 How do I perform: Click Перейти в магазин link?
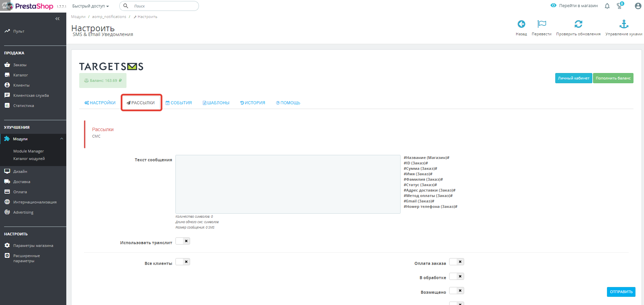coord(578,6)
